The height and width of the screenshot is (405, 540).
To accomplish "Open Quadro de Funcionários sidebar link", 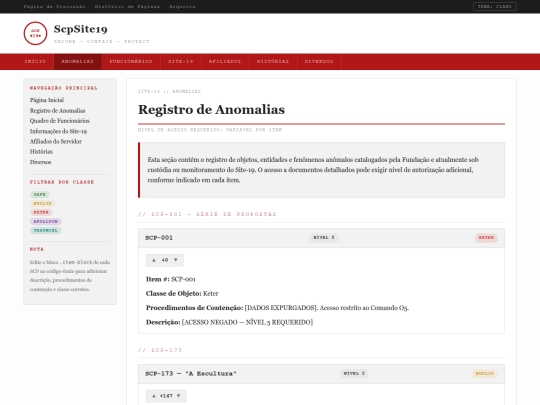I will [60, 121].
